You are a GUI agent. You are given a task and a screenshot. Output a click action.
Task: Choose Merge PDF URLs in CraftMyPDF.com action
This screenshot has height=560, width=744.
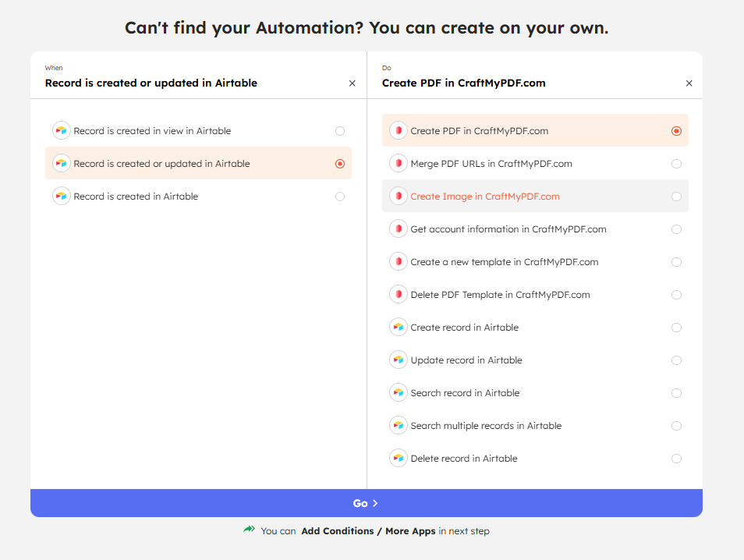pos(535,163)
